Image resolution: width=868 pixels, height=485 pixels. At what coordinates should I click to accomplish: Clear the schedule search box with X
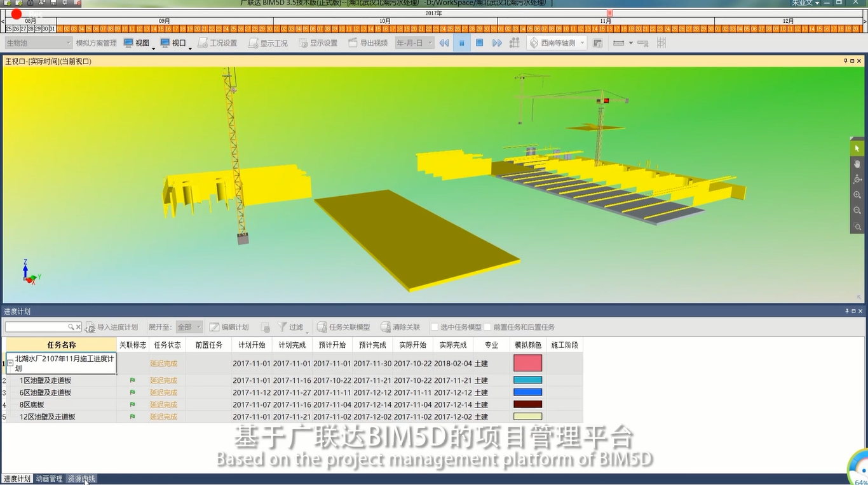coord(78,327)
